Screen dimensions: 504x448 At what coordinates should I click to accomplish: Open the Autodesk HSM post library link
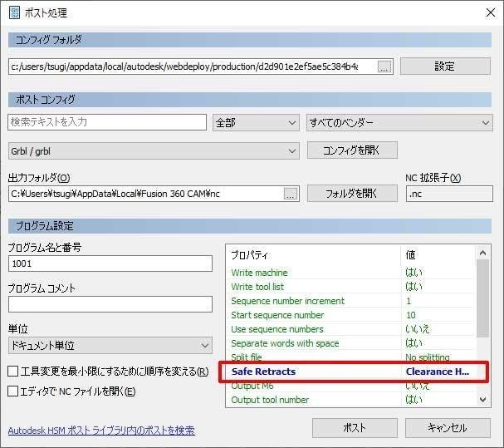point(101,431)
